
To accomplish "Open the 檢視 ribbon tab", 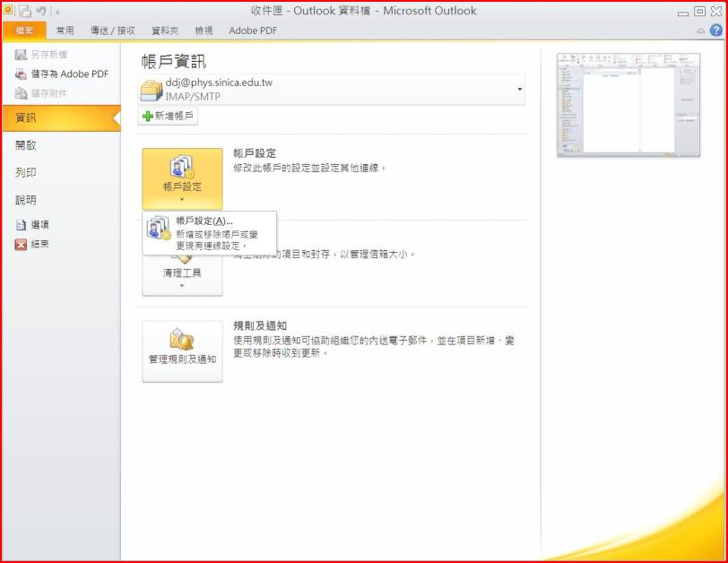I will 204,30.
